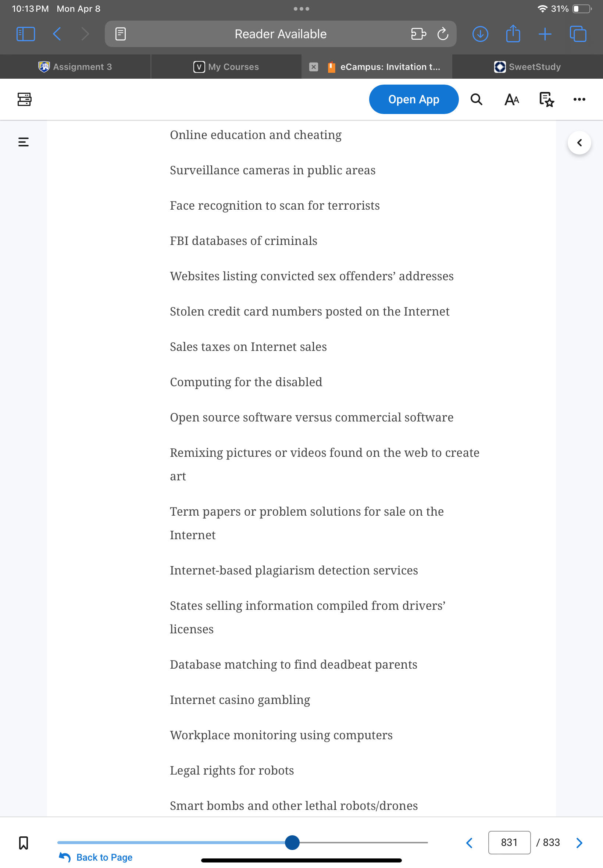Reload the current page
This screenshot has width=603, height=868.
pyautogui.click(x=443, y=34)
